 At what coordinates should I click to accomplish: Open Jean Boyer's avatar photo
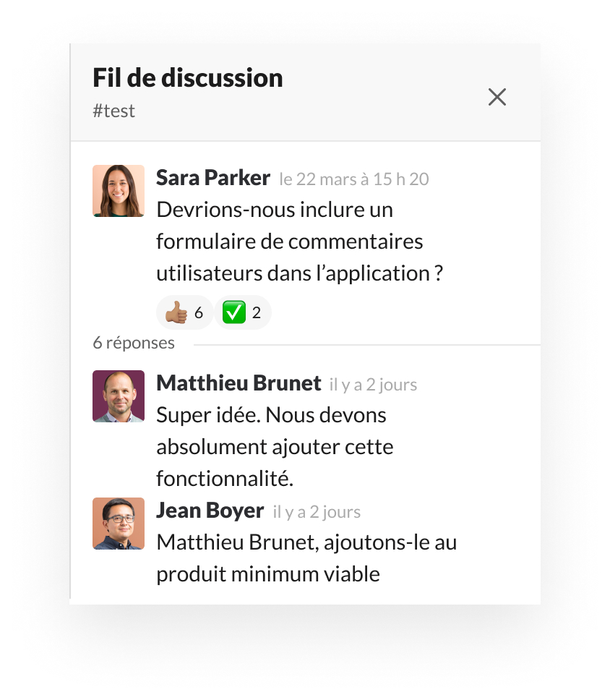[119, 524]
